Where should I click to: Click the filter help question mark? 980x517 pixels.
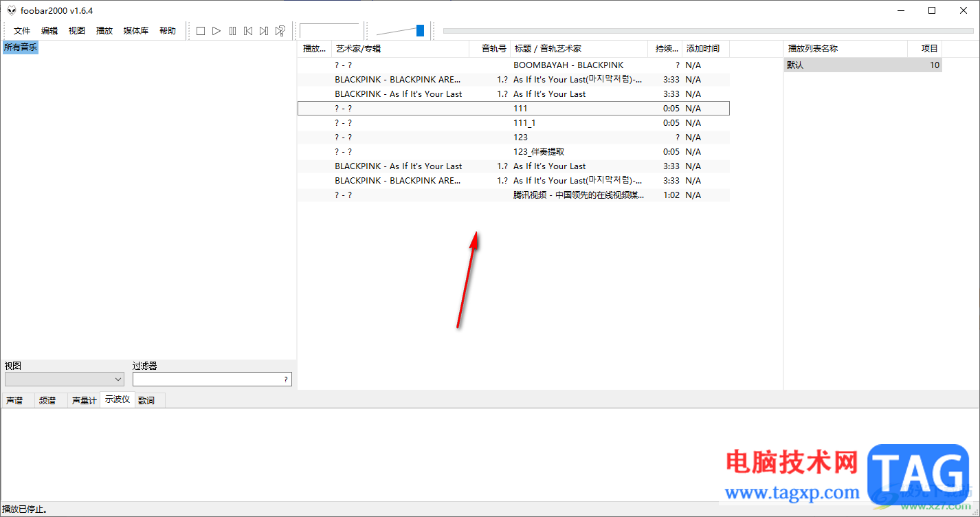tap(286, 379)
